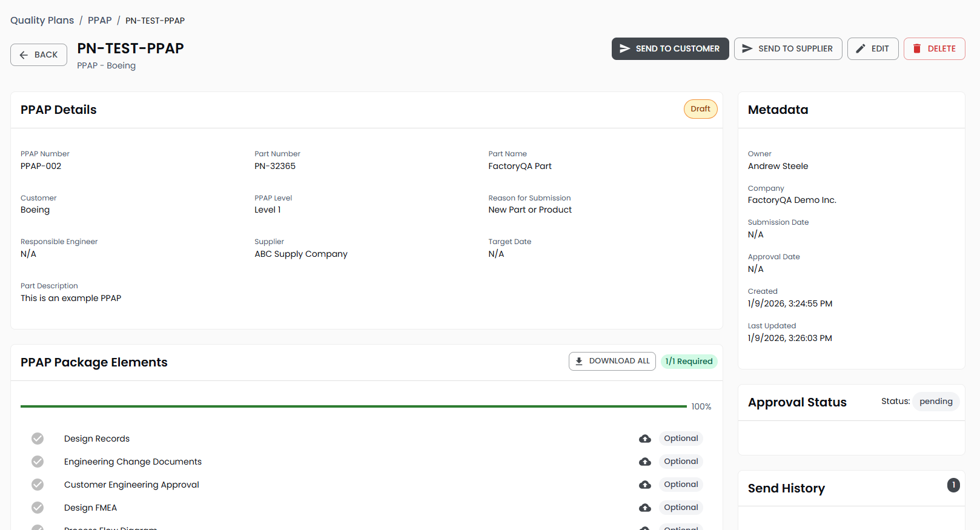Click upload icon for Engineering Change Documents
Screen dimensions: 980x530
(644, 462)
